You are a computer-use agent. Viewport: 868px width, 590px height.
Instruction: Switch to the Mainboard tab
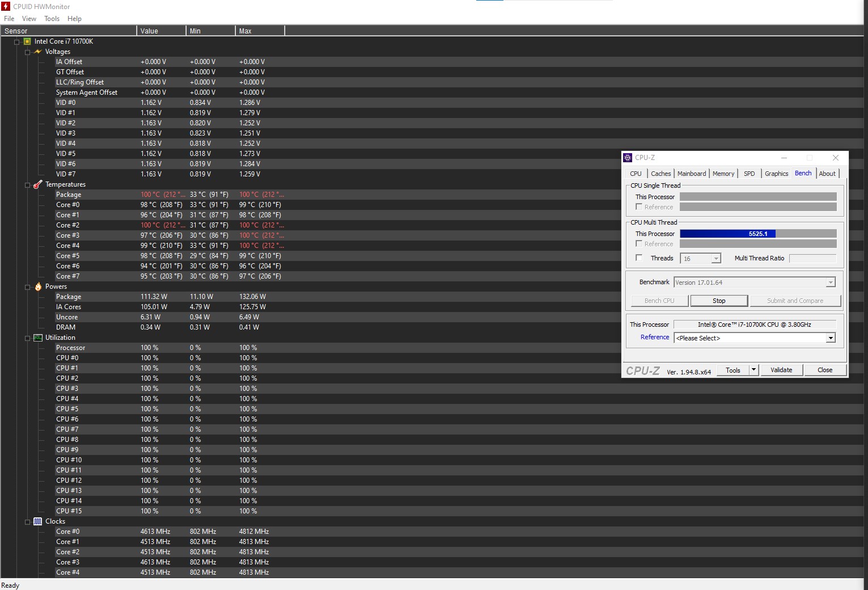[x=691, y=174]
